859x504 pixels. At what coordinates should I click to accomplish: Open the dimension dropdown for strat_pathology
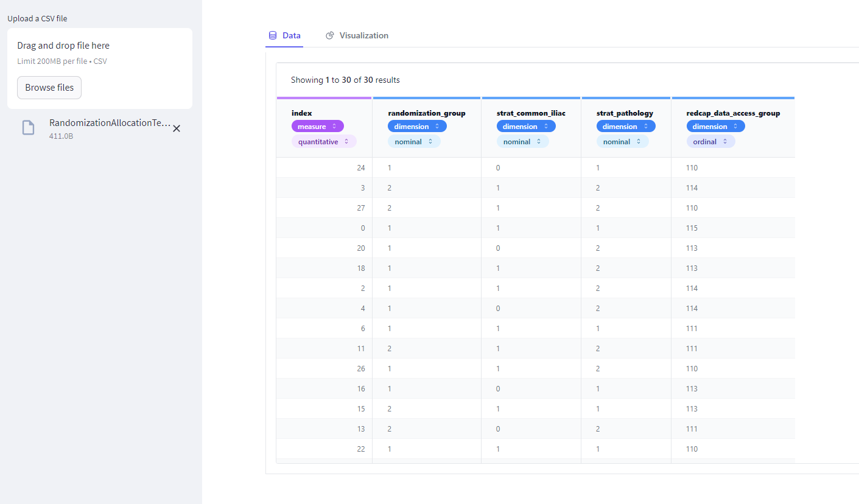click(x=626, y=126)
